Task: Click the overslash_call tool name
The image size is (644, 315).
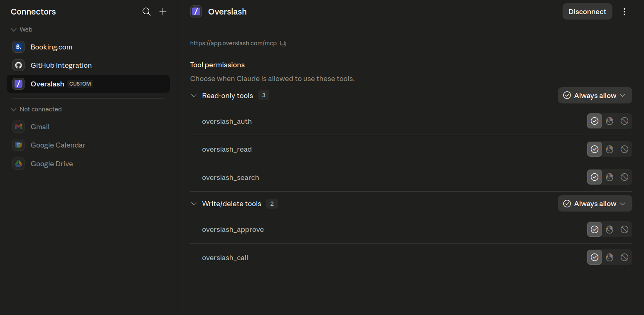Action: click(225, 258)
